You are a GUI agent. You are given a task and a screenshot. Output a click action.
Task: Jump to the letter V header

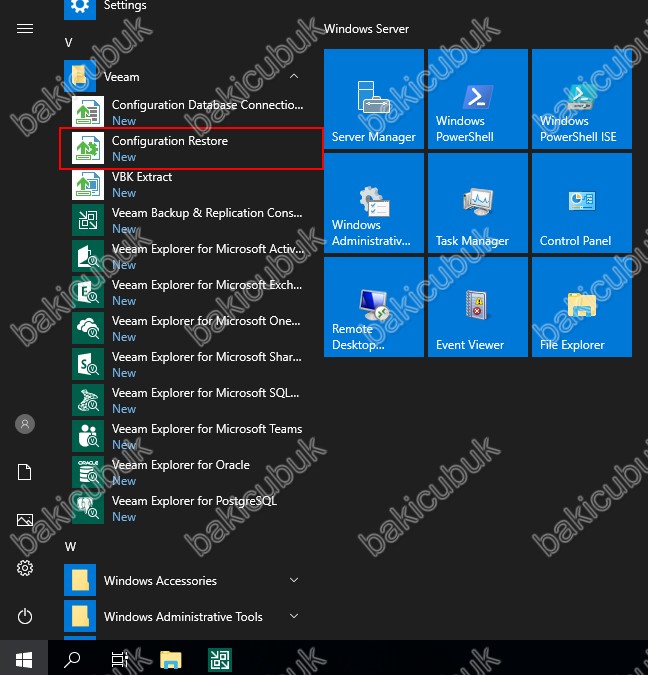pos(68,43)
